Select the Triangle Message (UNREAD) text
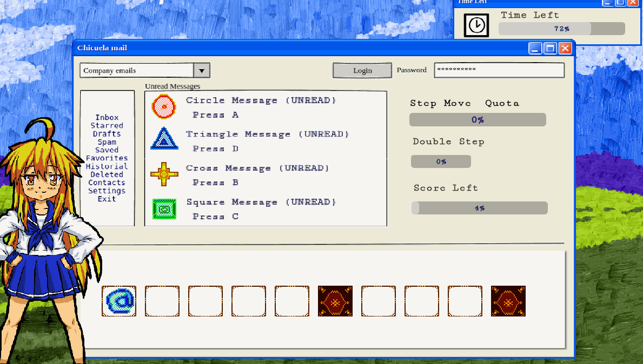The height and width of the screenshot is (364, 643). (267, 134)
